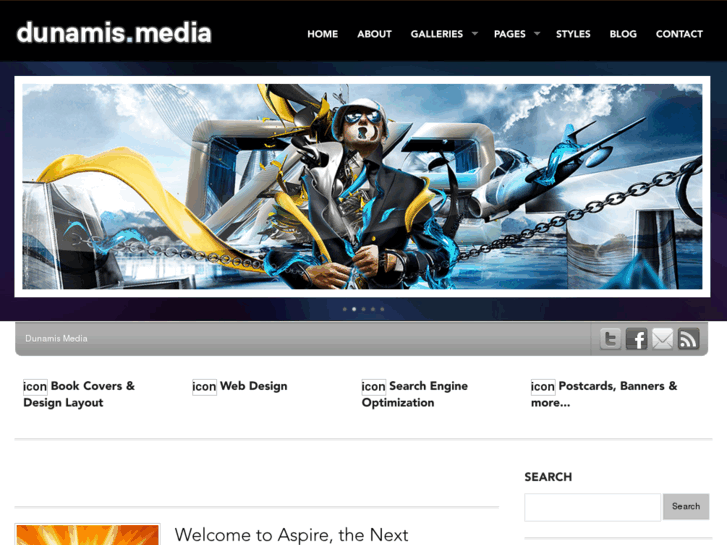Click the icon beside Search Engine Optimization
The image size is (727, 545).
(374, 386)
